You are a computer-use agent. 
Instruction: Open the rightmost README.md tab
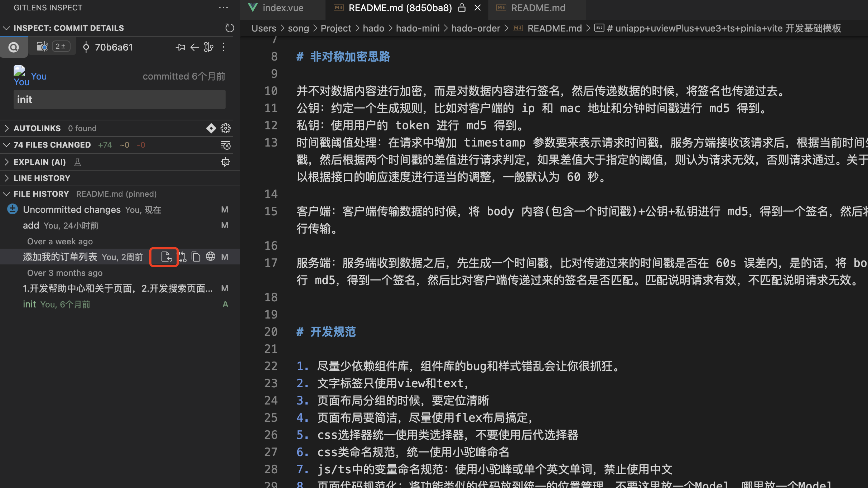tap(537, 8)
